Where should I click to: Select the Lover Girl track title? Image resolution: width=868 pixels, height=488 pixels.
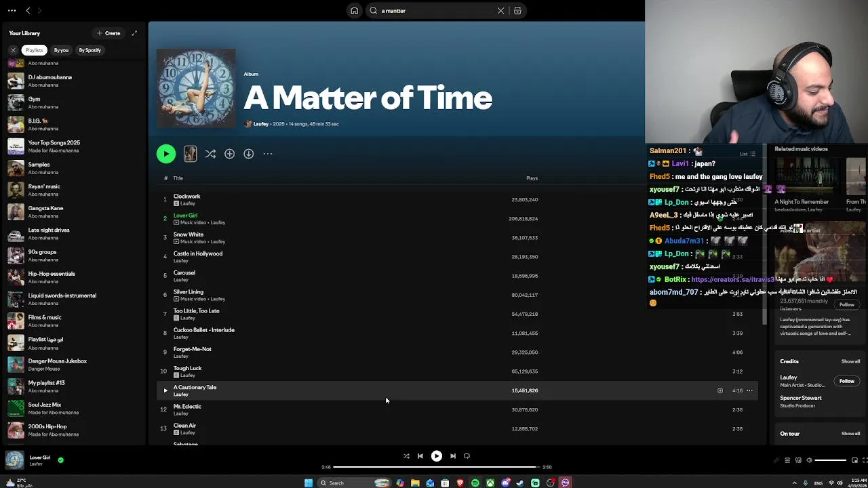coord(185,216)
